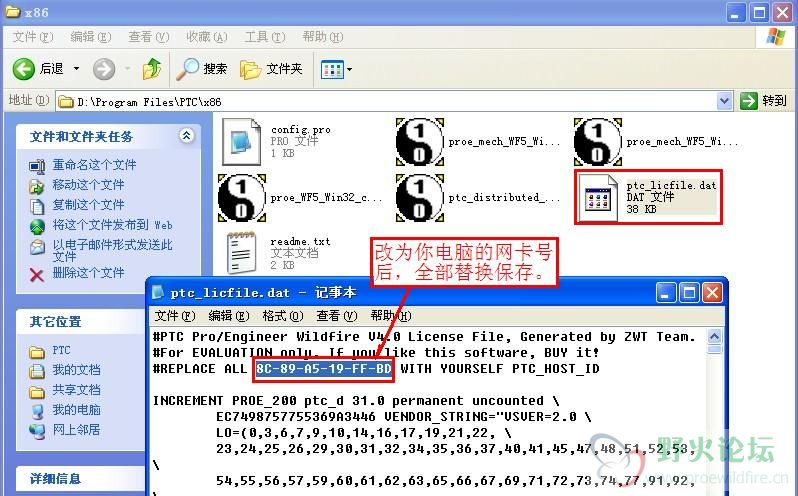Click 删除这个文件 task link
This screenshot has height=496, width=798.
click(88, 273)
